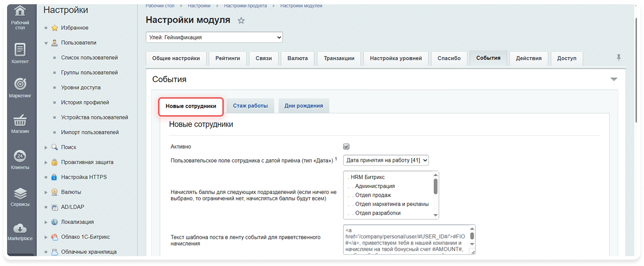Toggle the Активно checkbox
Screen dimensions: 644x266
click(x=346, y=147)
